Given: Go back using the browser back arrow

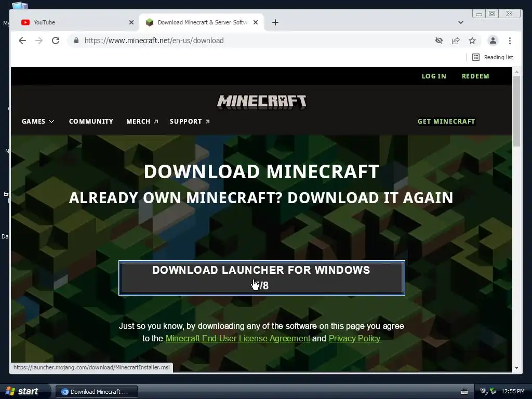Looking at the screenshot, I should tap(22, 41).
